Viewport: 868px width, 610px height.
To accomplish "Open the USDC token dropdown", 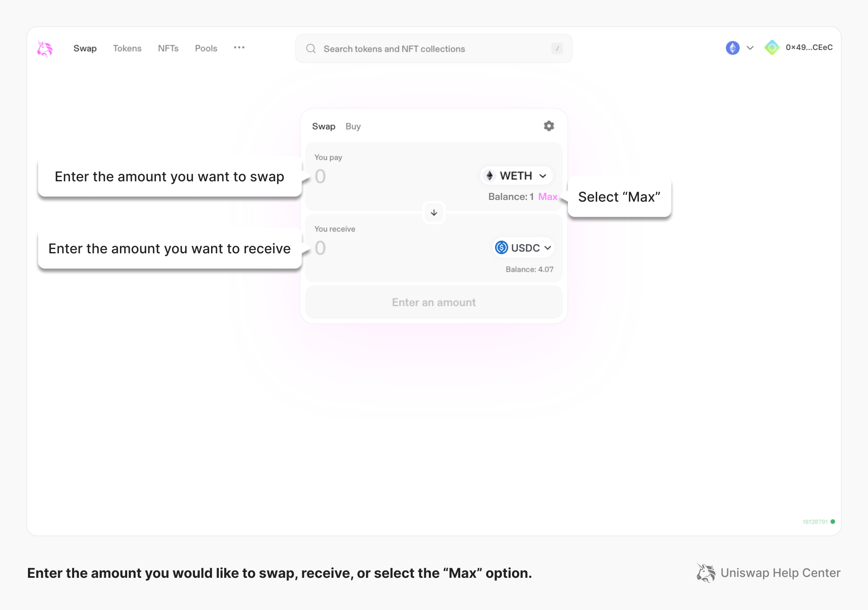I will 524,247.
